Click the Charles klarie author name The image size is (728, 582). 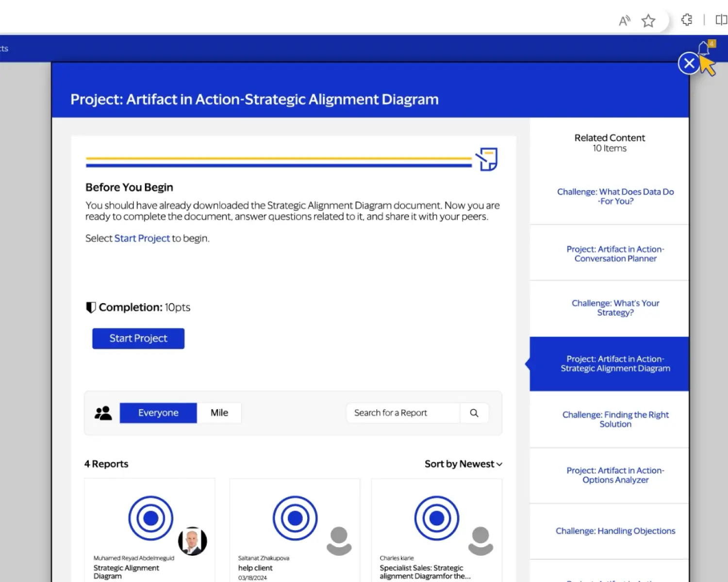(x=397, y=558)
